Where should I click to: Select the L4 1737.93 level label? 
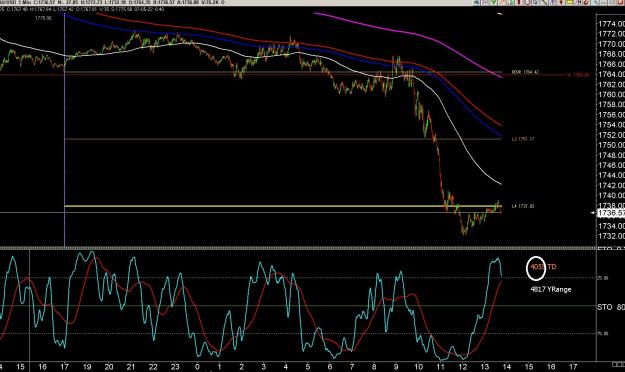pos(523,206)
